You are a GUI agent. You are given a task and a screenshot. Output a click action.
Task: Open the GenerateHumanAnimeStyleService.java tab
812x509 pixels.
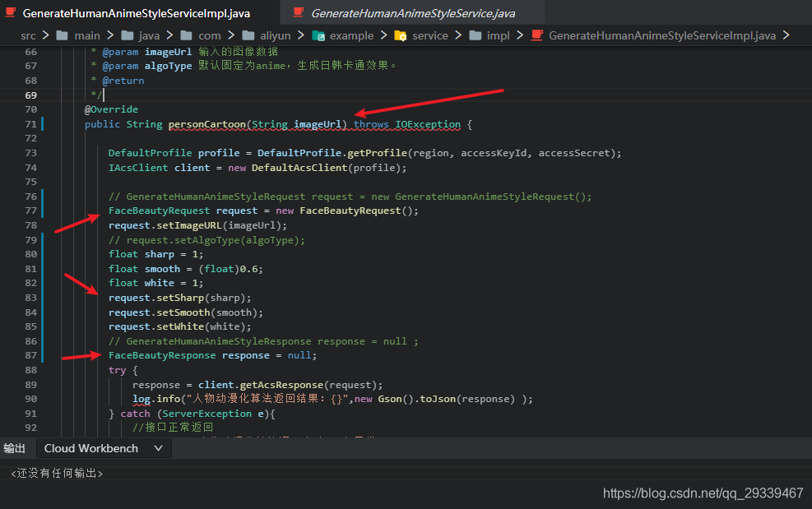pos(413,13)
